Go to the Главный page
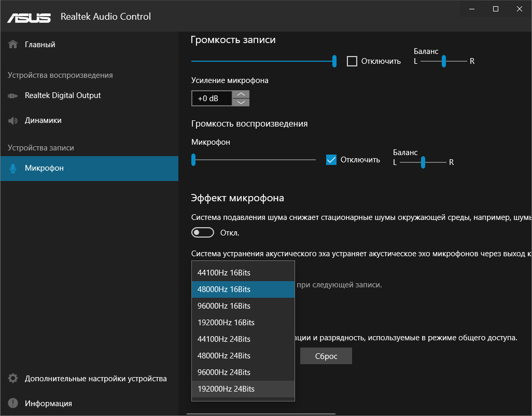The height and width of the screenshot is (416, 532). [40, 45]
